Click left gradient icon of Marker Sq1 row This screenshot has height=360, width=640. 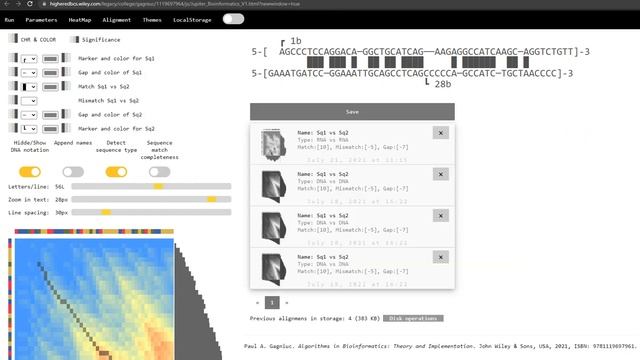coord(13,58)
